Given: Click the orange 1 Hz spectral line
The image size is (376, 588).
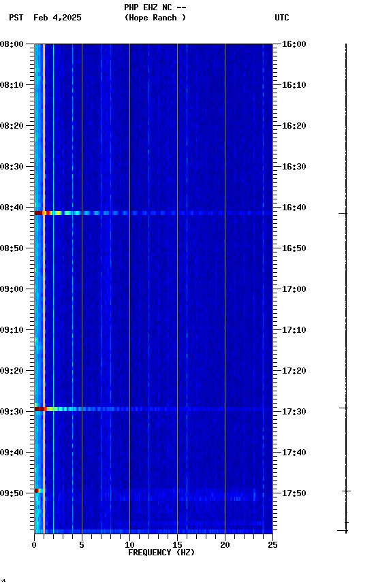Looking at the screenshot, I should 44,289.
